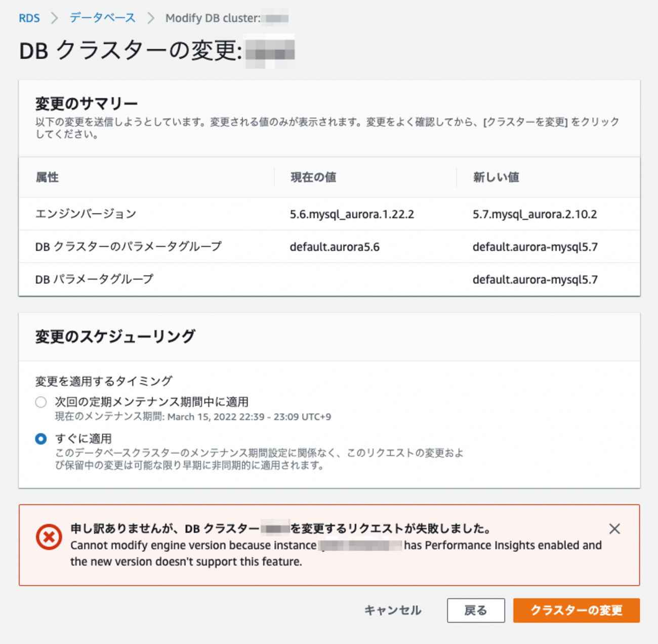Click breadcrumb chevron right after RDS

[x=54, y=18]
